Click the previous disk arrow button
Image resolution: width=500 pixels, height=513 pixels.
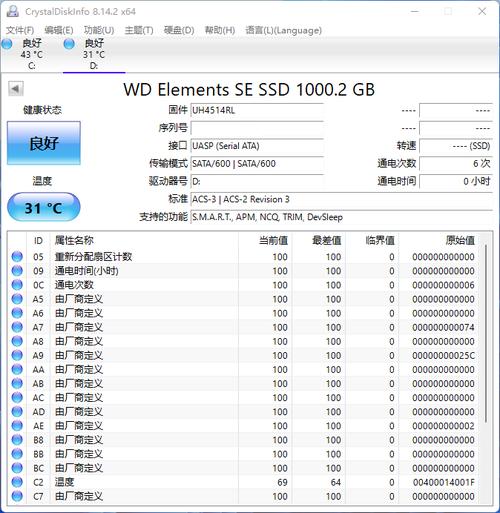point(16,89)
